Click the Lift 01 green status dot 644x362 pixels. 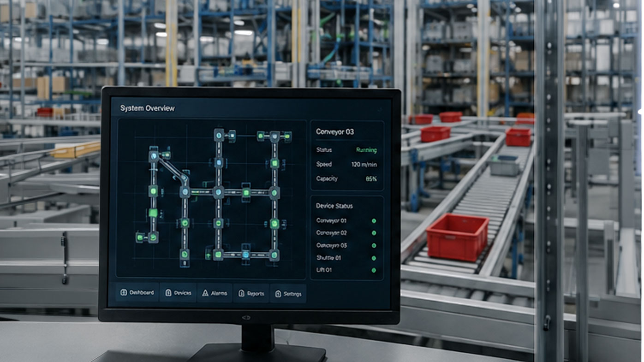374,270
